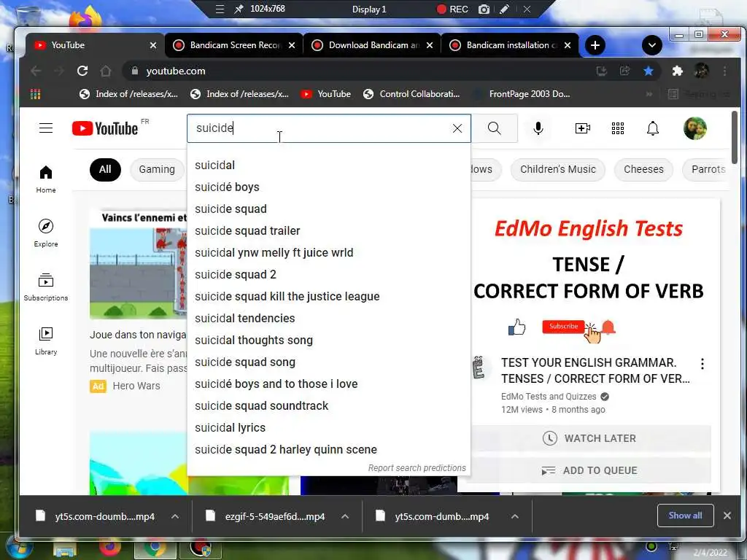Open Explore in the sidebar
Screen dimensions: 747x560
46,233
